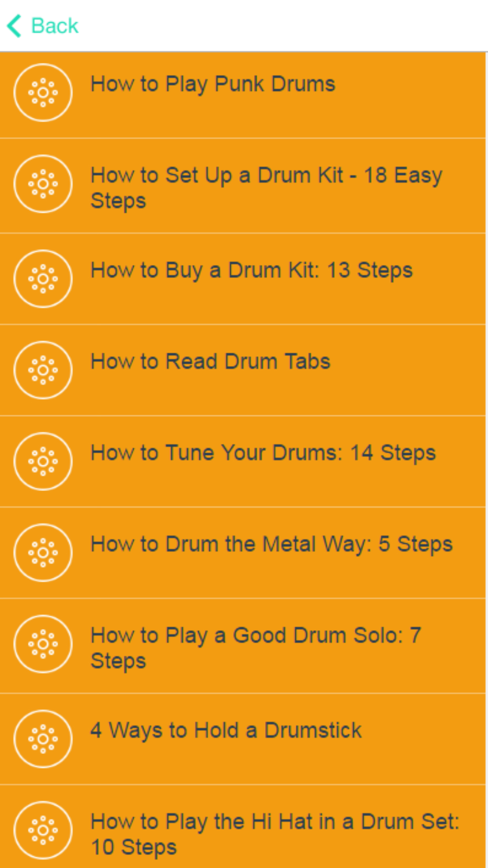The width and height of the screenshot is (488, 868).
Task: Tap the icon beside Buy a Drum Kit
Action: [x=43, y=279]
